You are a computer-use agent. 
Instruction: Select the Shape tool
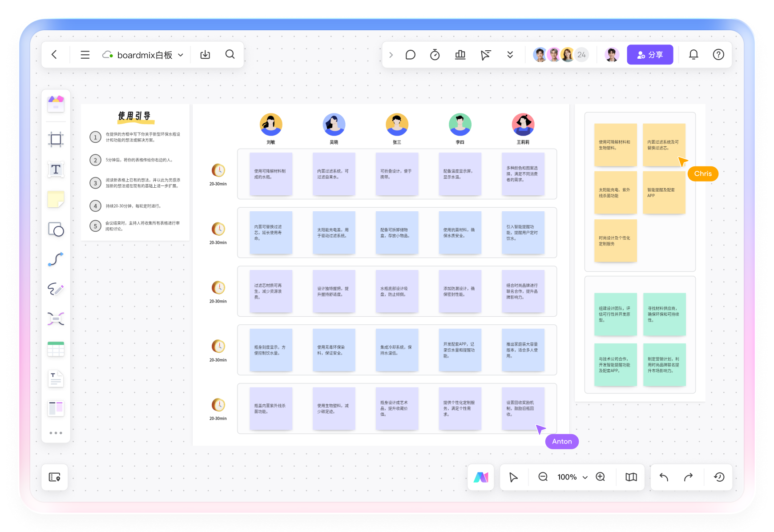[x=56, y=230]
